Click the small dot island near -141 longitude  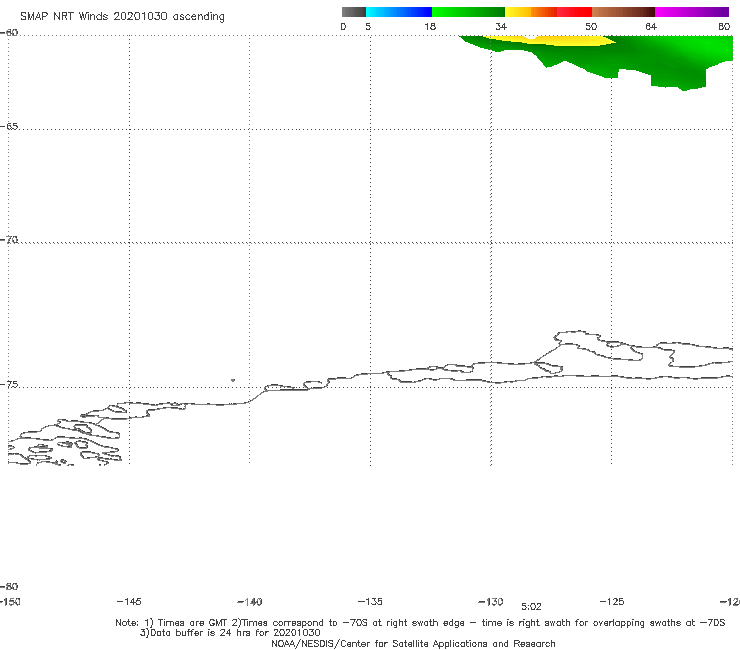coord(233,380)
